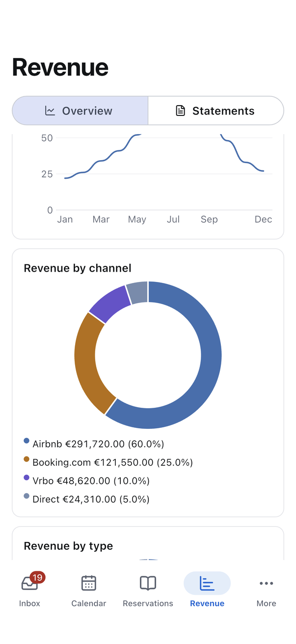The width and height of the screenshot is (296, 644).
Task: Toggle Vrbo legend purple dot
Action: pyautogui.click(x=27, y=477)
